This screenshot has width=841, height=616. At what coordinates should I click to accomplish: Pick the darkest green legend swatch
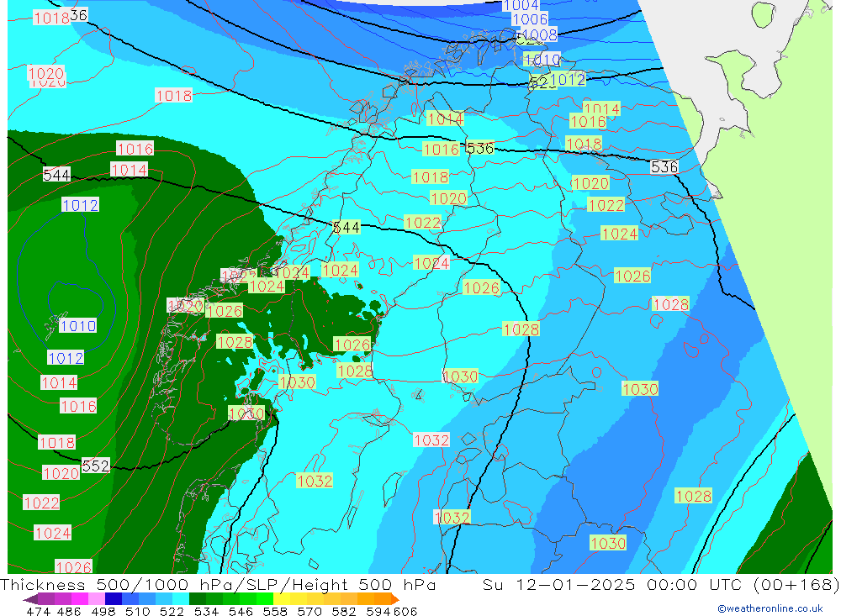pyautogui.click(x=198, y=599)
